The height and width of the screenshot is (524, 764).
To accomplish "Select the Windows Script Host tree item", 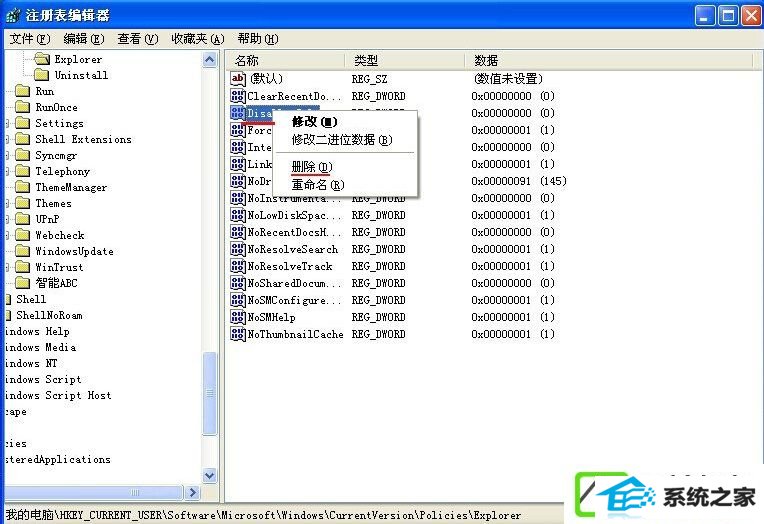I will 58,395.
